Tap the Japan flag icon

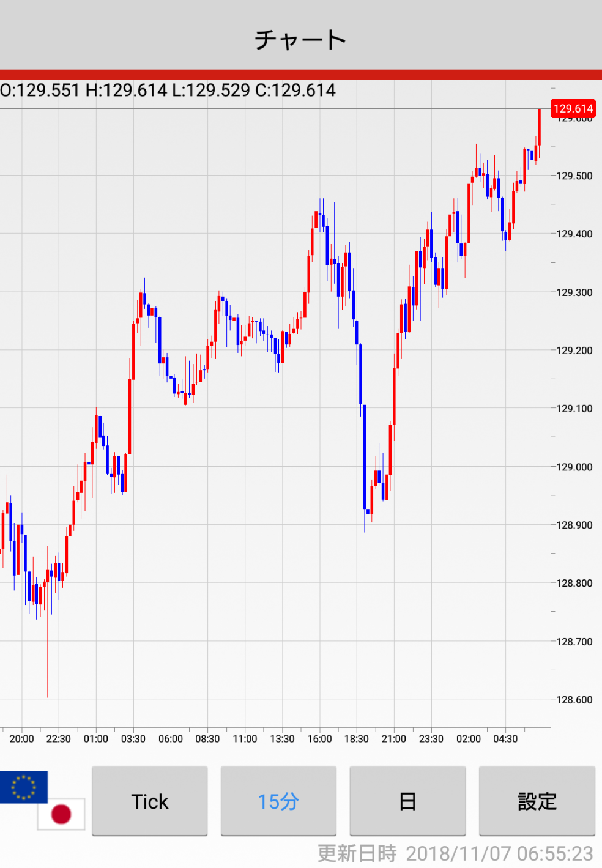point(61,814)
